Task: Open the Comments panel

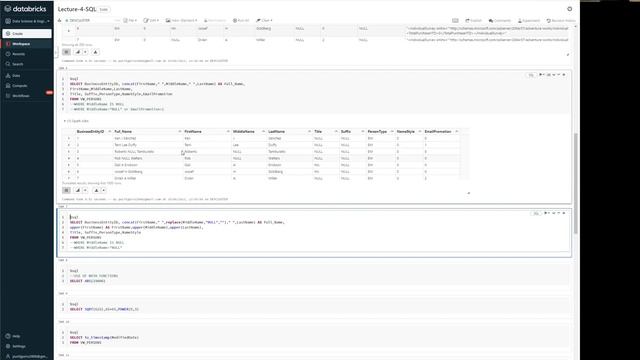Action: (x=500, y=20)
